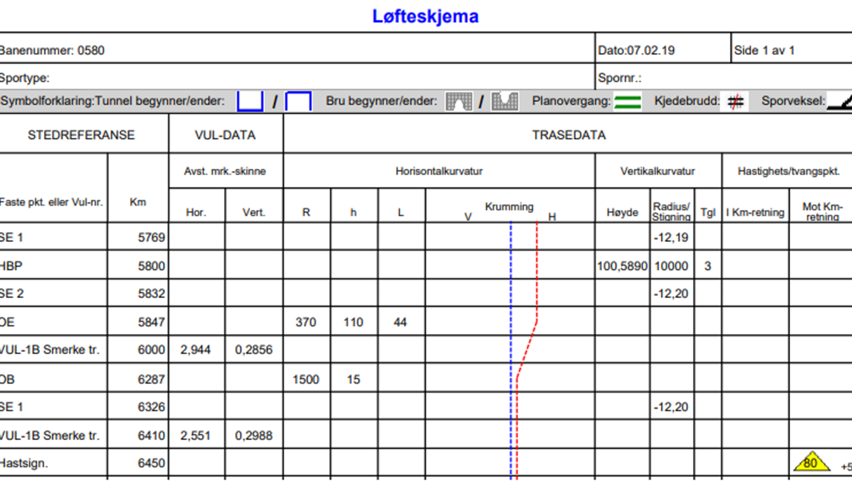
Task: Click the Side 1 av 1 page indicator
Action: [764, 51]
